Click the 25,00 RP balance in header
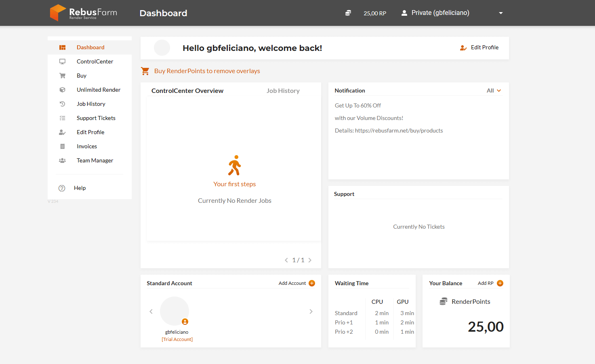Viewport: 595px width, 364px height. pyautogui.click(x=375, y=13)
